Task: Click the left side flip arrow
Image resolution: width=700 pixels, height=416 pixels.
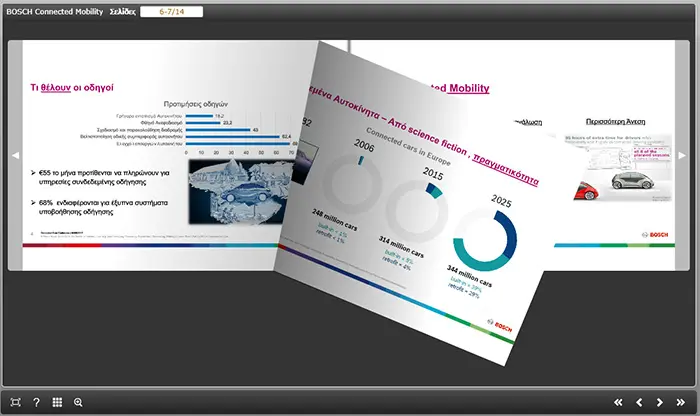Action: (x=15, y=155)
